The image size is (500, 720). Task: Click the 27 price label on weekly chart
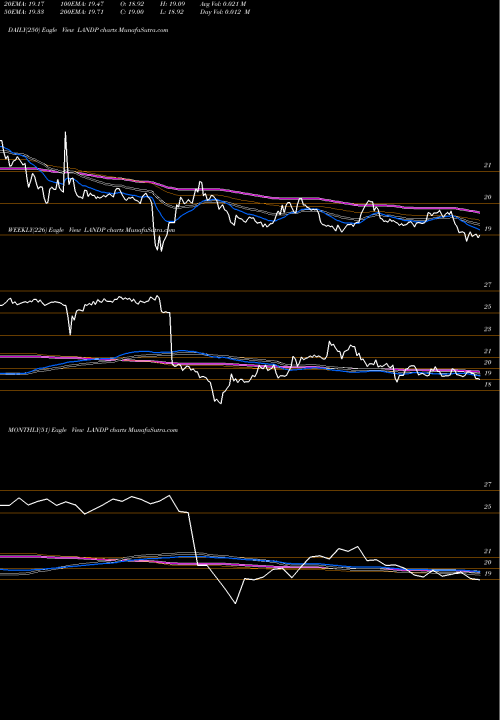pyautogui.click(x=488, y=285)
